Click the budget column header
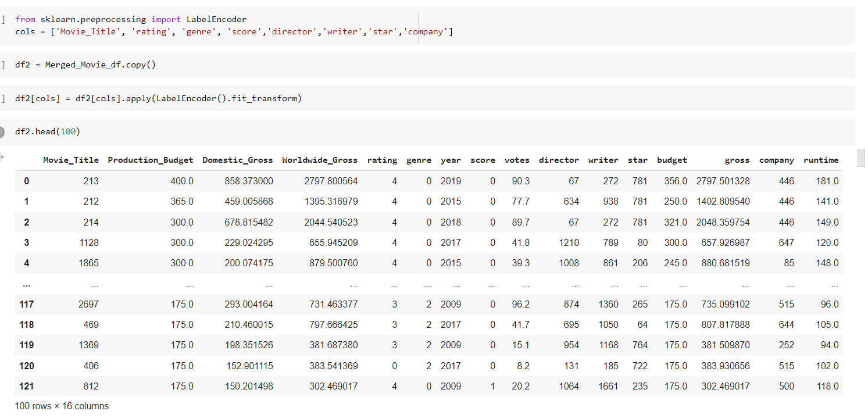Image resolution: width=868 pixels, height=418 pixels. [x=671, y=160]
